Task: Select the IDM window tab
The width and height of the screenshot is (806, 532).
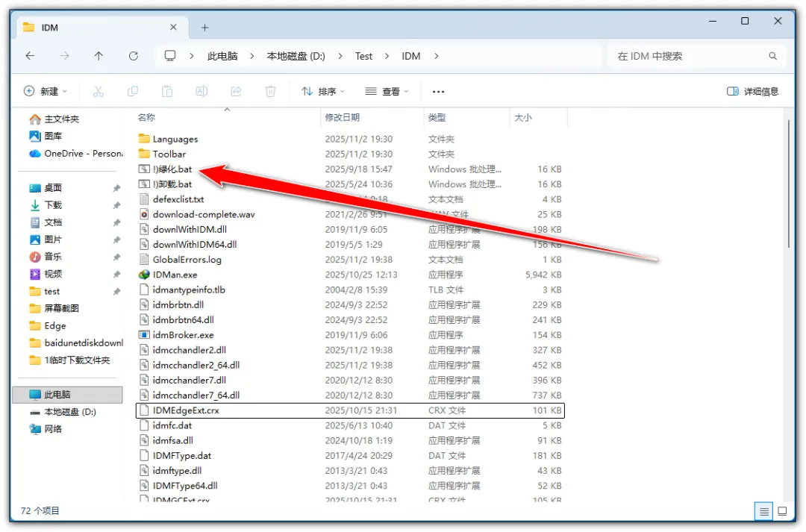Action: (x=103, y=28)
